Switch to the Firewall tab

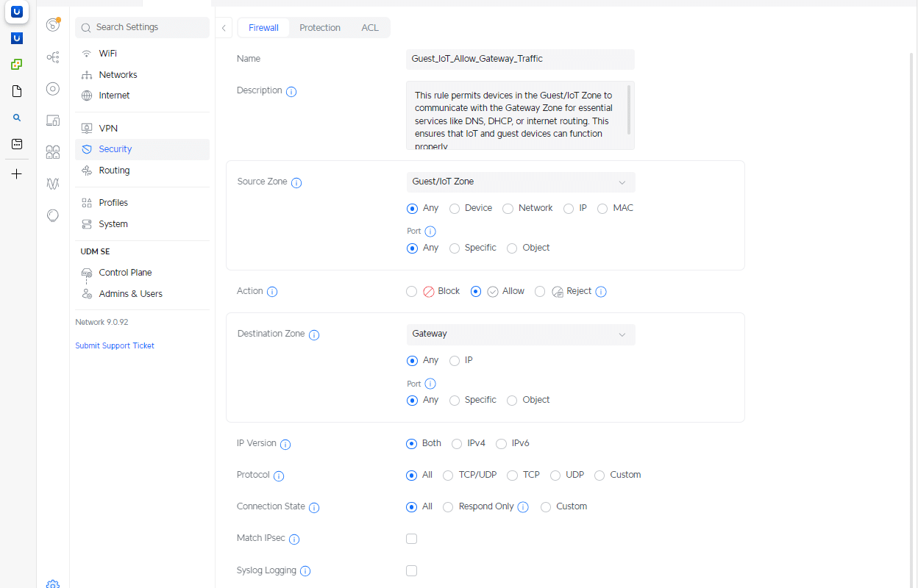(263, 28)
